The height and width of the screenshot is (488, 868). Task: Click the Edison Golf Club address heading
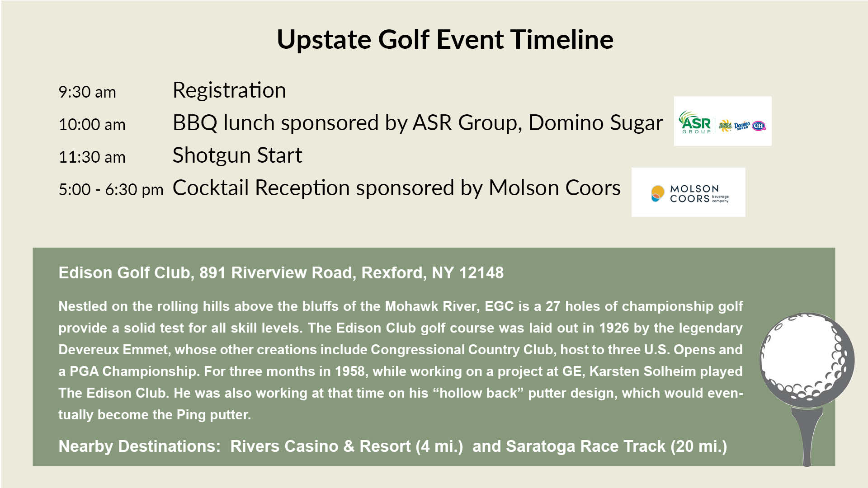click(x=281, y=273)
